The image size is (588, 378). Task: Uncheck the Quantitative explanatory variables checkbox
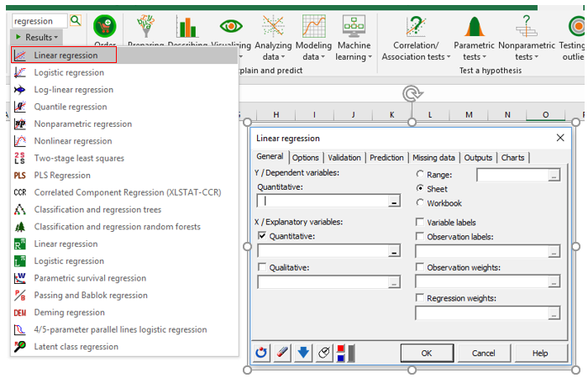[262, 237]
